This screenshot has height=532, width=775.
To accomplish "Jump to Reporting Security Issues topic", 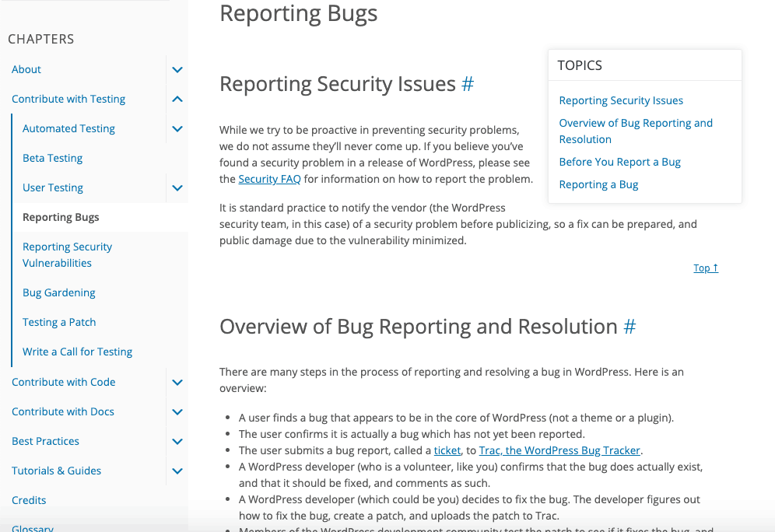I will tap(621, 101).
